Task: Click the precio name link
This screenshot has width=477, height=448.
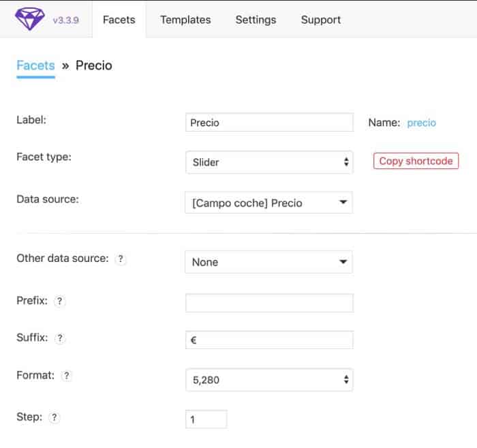Action: (x=421, y=123)
